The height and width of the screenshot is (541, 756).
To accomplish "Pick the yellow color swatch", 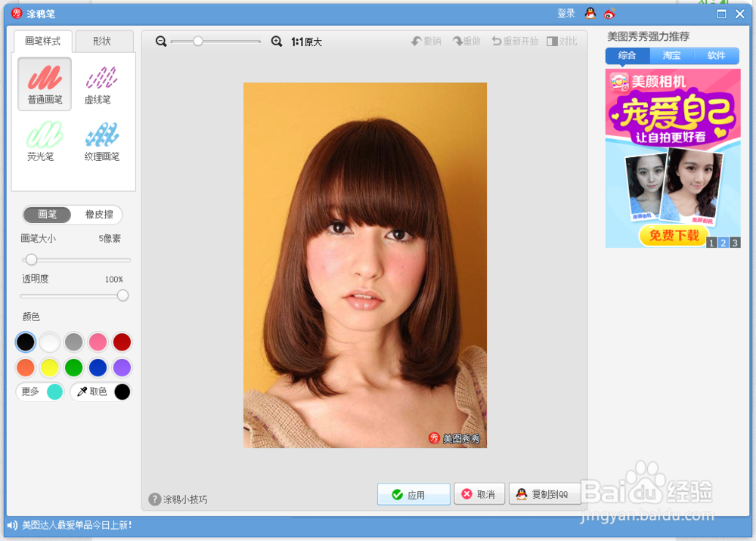I will click(x=50, y=367).
